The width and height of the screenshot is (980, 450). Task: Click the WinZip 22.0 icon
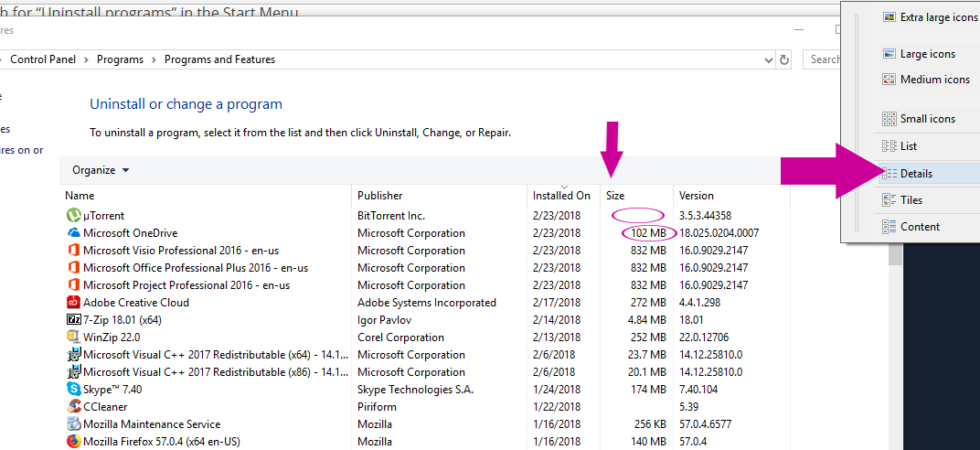(x=74, y=337)
